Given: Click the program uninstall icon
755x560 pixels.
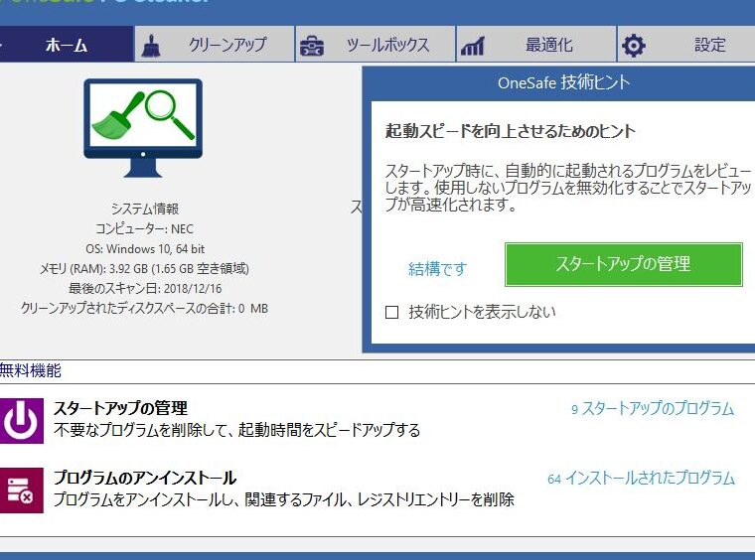Looking at the screenshot, I should tap(22, 490).
